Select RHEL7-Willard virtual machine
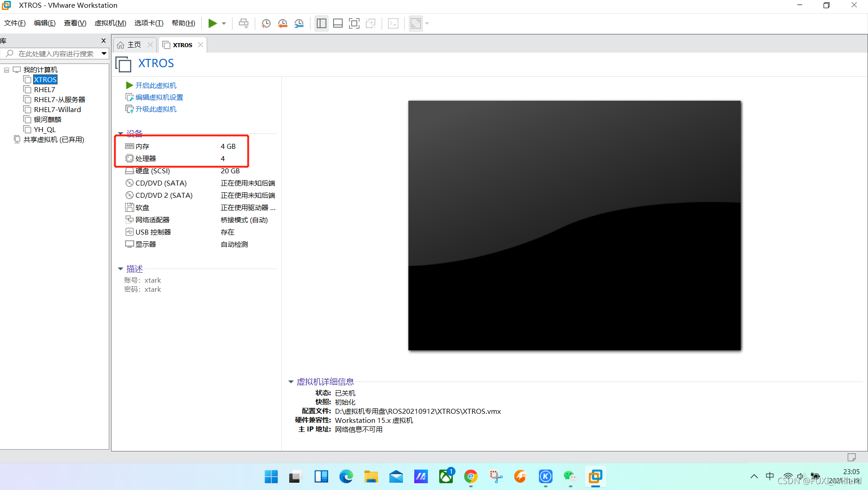The height and width of the screenshot is (490, 868). (x=58, y=109)
